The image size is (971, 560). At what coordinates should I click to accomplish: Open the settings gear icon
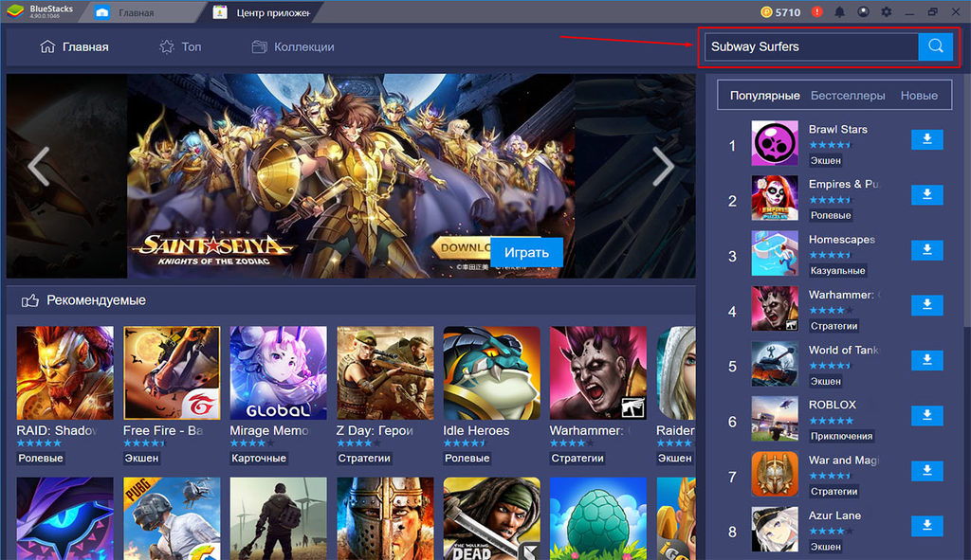point(887,11)
